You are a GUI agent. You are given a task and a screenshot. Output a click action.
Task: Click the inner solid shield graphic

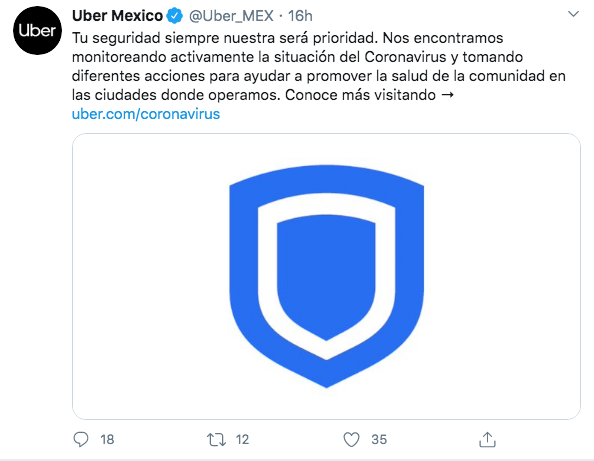coord(326,277)
